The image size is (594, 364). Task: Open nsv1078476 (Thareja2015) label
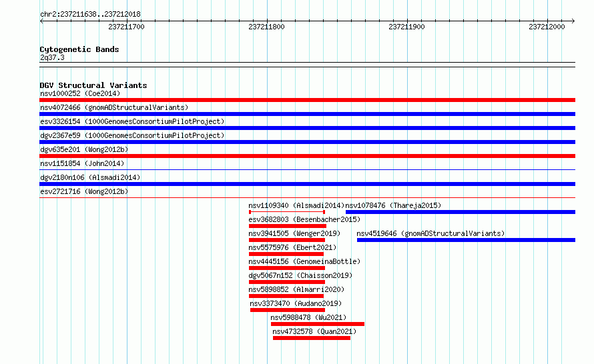click(x=393, y=205)
